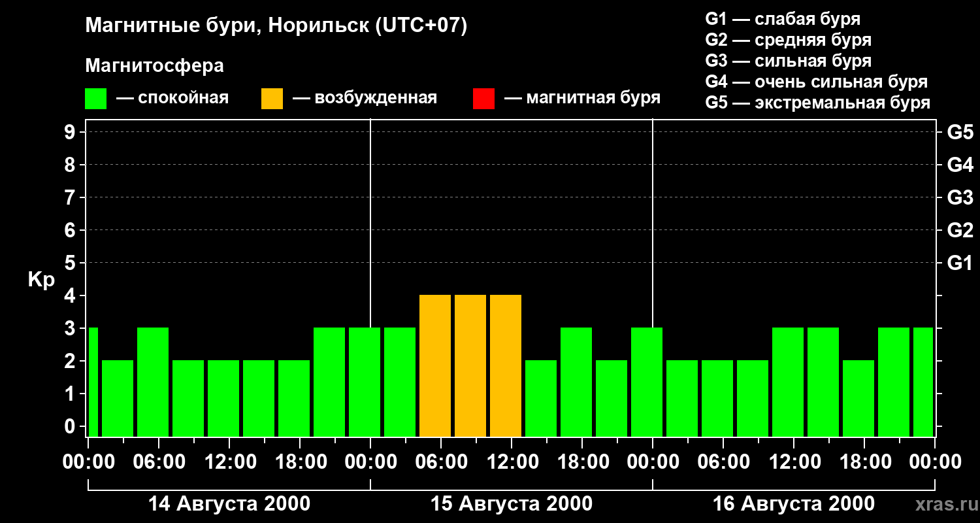Select the title 'Магнитные бури, Норильск (UTC+07)'
This screenshot has width=980, height=523.
276,26
